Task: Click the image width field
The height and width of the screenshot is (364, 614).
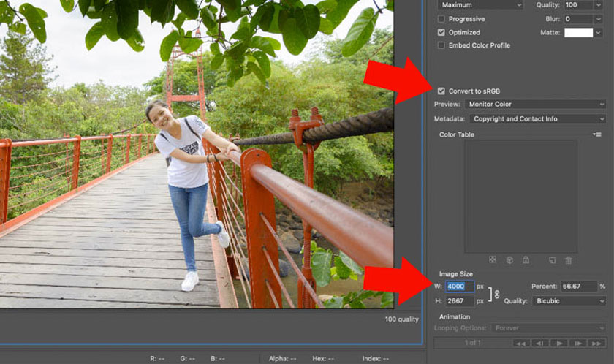Action: 460,287
